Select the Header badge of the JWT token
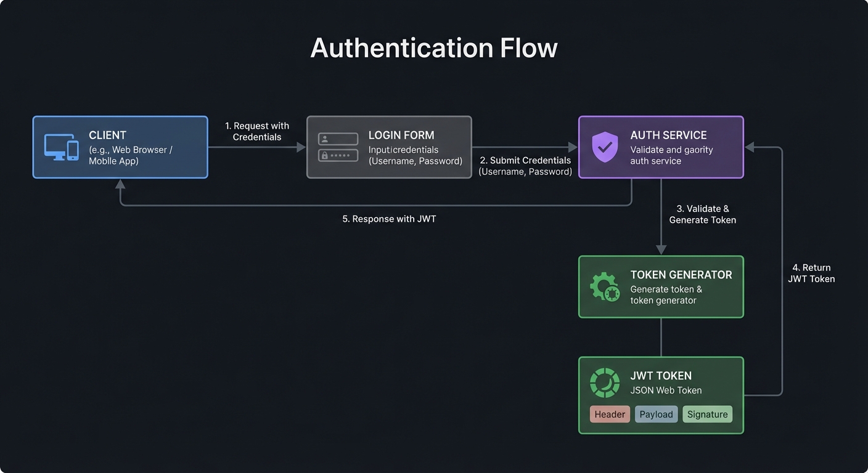868x473 pixels. coord(609,414)
